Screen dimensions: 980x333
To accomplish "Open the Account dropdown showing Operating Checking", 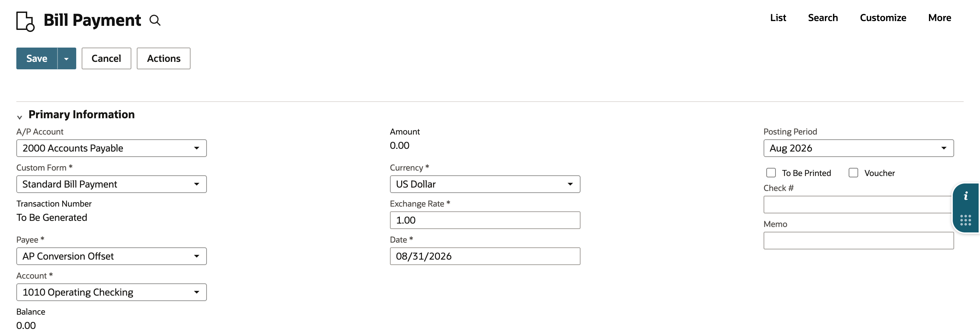I will tap(112, 292).
